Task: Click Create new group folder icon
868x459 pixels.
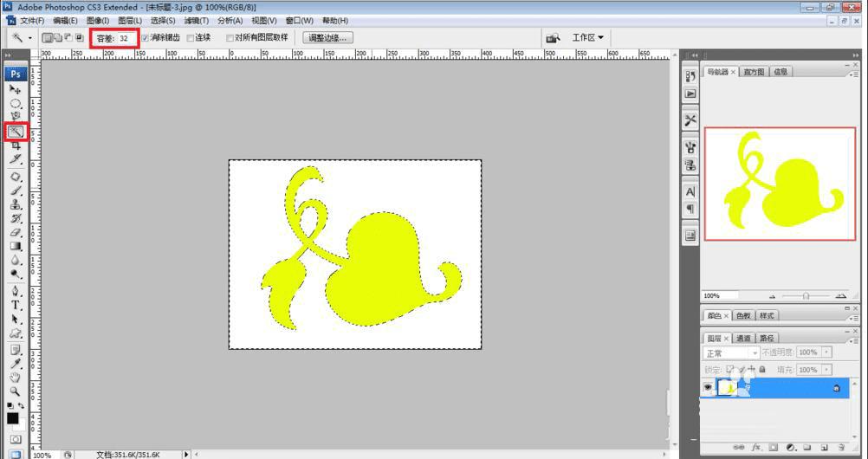Action: (807, 447)
